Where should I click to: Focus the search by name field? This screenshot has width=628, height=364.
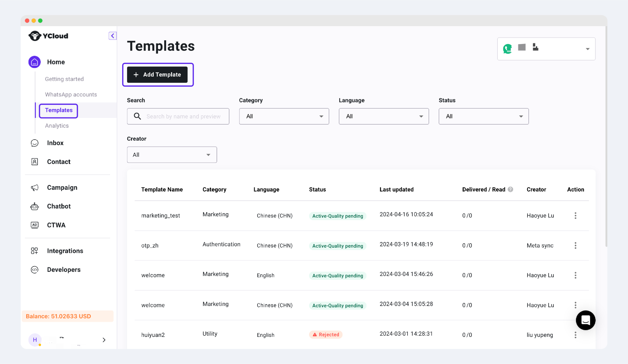coord(183,116)
